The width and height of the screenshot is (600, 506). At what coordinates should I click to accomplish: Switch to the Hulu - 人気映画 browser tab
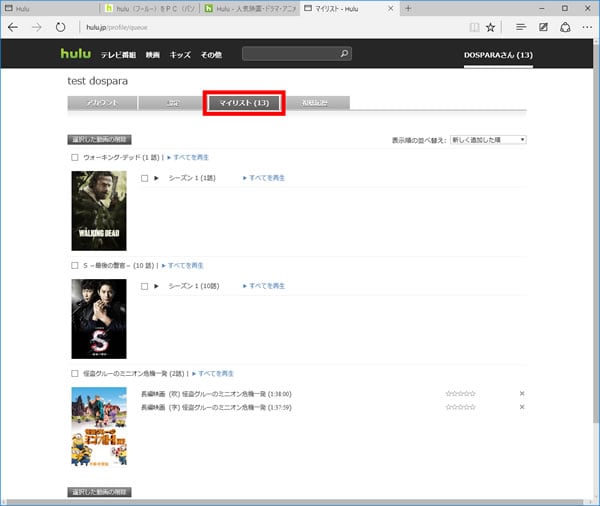tap(250, 8)
